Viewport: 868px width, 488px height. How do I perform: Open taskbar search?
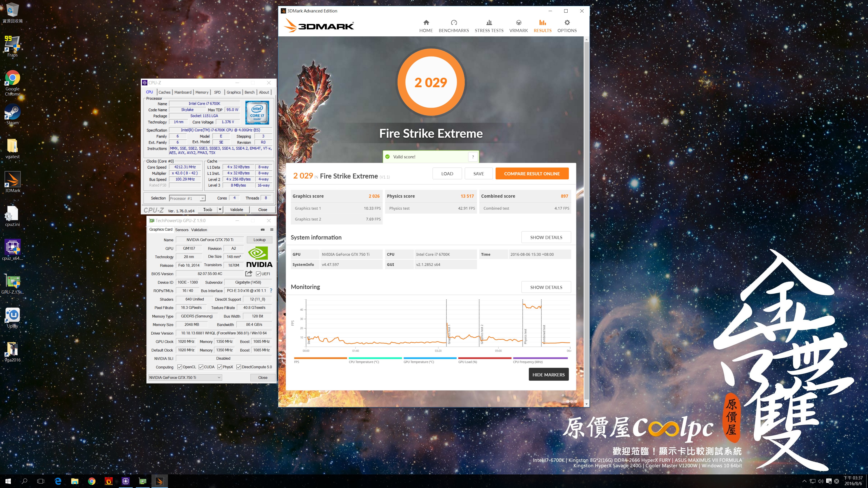[x=24, y=481]
